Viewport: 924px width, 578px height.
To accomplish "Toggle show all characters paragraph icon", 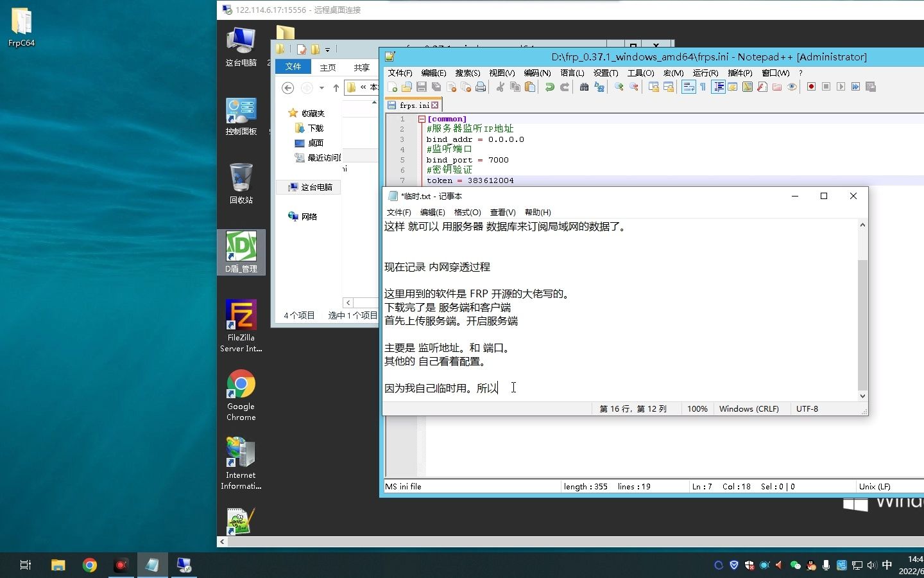I will [x=702, y=86].
